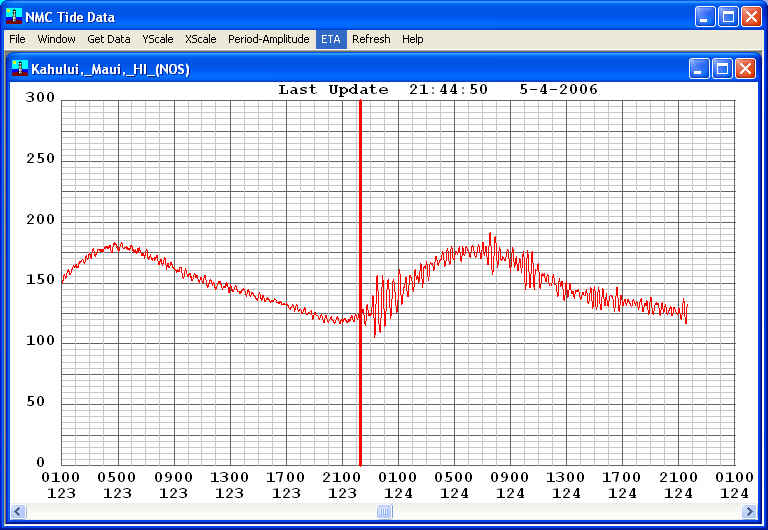Open the File menu
The height and width of the screenshot is (530, 768).
click(x=17, y=39)
